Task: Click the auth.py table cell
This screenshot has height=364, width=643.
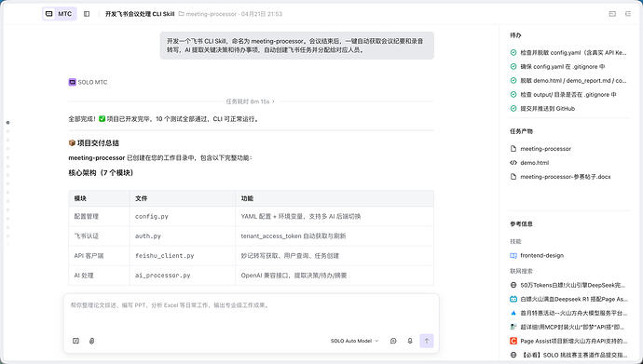Action: click(182, 236)
